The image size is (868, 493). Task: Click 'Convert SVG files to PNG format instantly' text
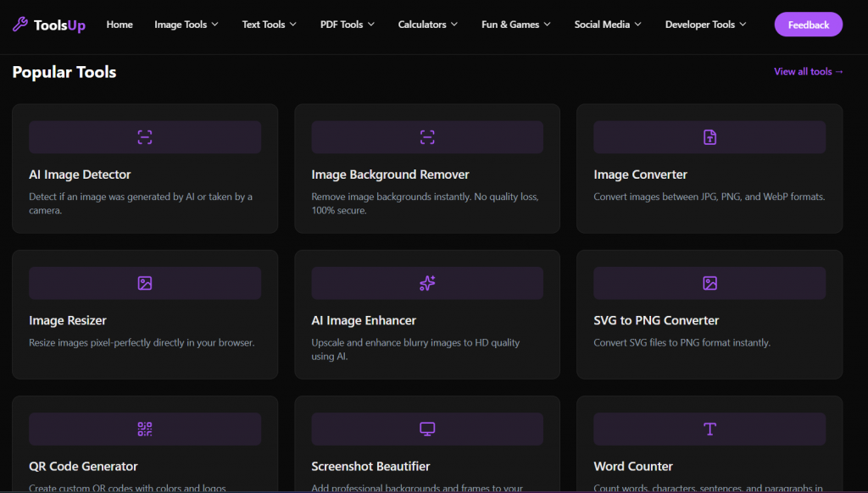682,342
